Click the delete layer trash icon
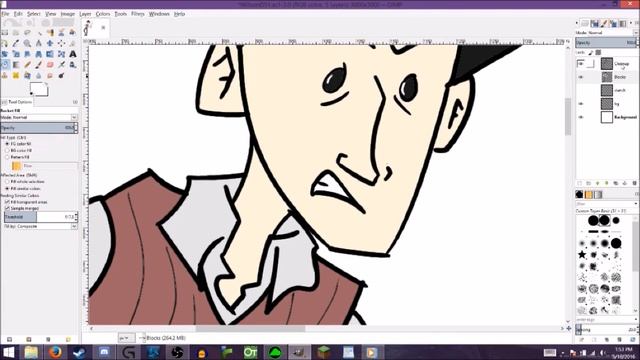The image size is (640, 360). tap(634, 183)
